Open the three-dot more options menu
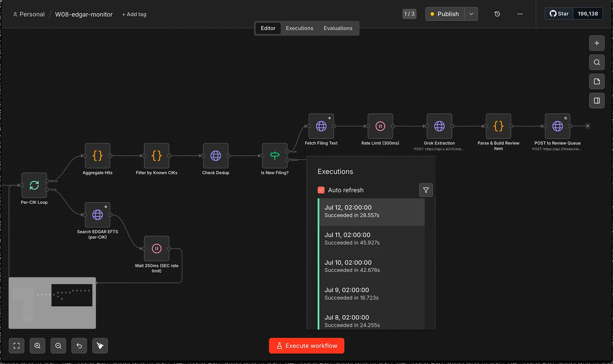Viewport: 613px width, 364px height. [x=520, y=14]
